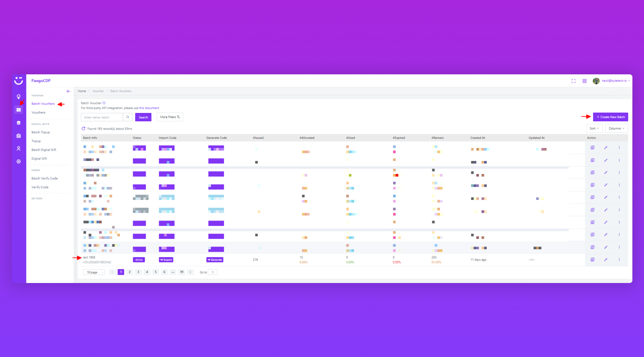Change the 10/page size selector
Image resolution: width=644 pixels, height=357 pixels.
coord(94,272)
